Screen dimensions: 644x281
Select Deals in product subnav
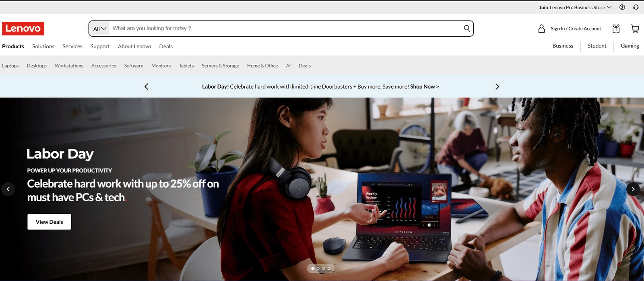[x=305, y=66]
